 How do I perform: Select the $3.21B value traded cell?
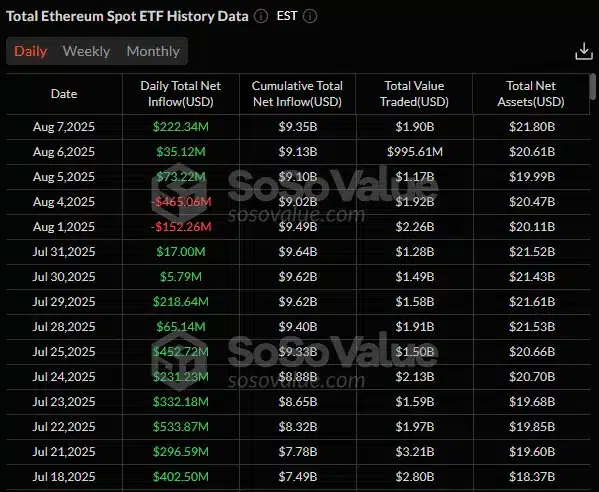415,452
